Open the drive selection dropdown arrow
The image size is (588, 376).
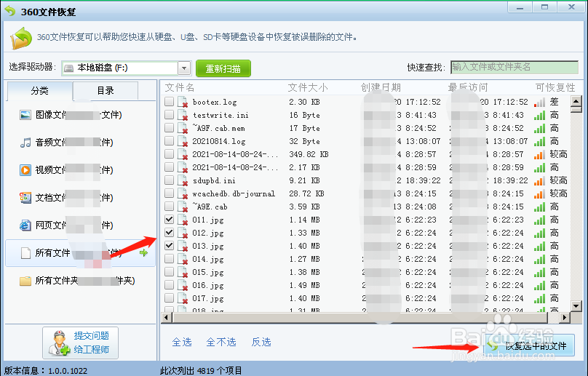click(183, 68)
